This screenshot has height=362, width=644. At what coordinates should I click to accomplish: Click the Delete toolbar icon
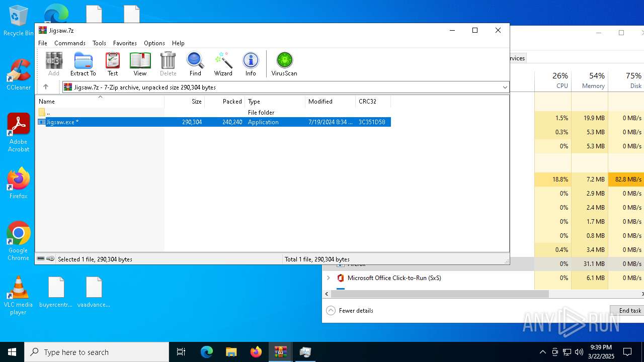pos(168,64)
